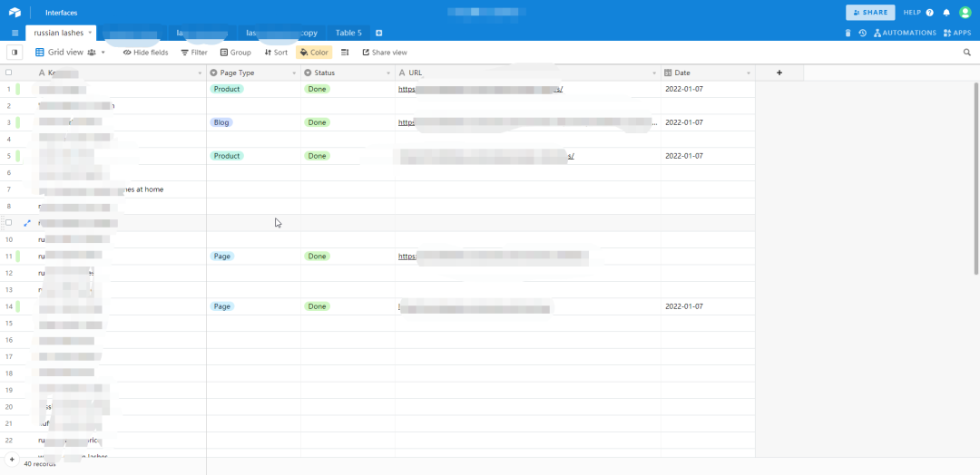The height and width of the screenshot is (475, 980).
Task: Open the Status field dropdown
Action: (x=388, y=73)
